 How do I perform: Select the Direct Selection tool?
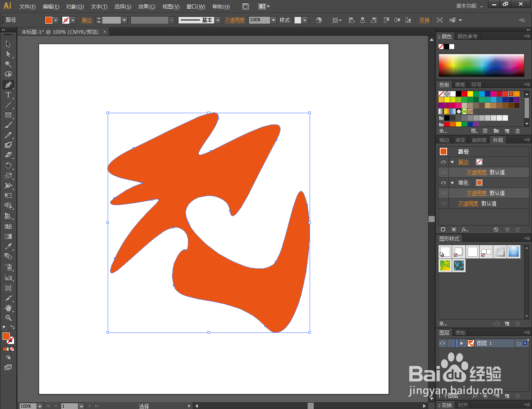pos(8,54)
